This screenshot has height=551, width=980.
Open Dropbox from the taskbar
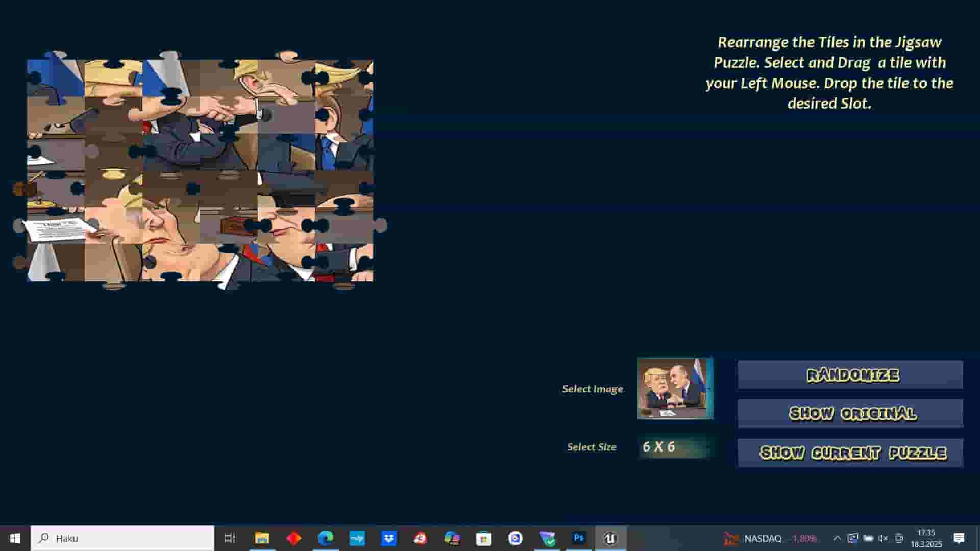[x=389, y=538]
